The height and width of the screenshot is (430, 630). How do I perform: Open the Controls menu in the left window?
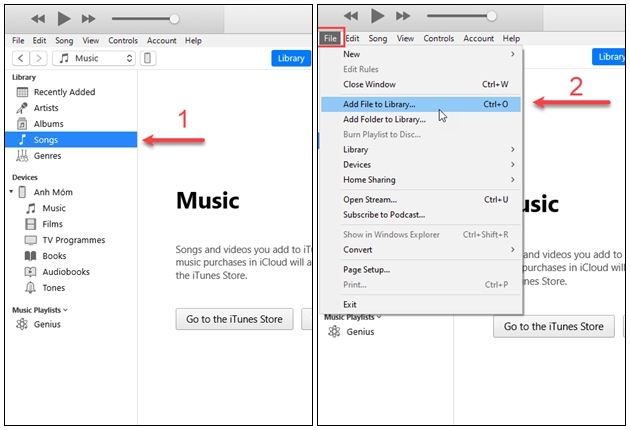click(x=123, y=41)
